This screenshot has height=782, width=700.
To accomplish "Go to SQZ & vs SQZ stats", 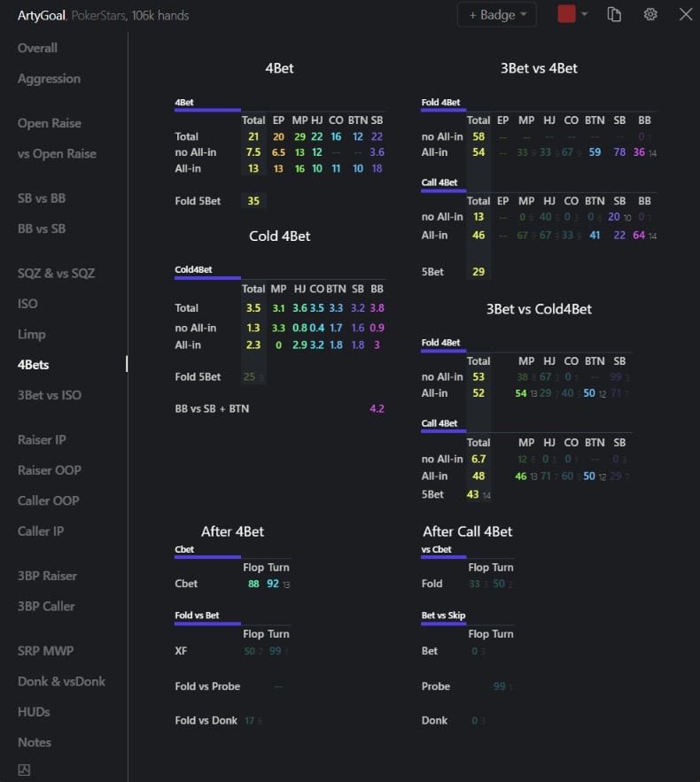I will [x=56, y=273].
